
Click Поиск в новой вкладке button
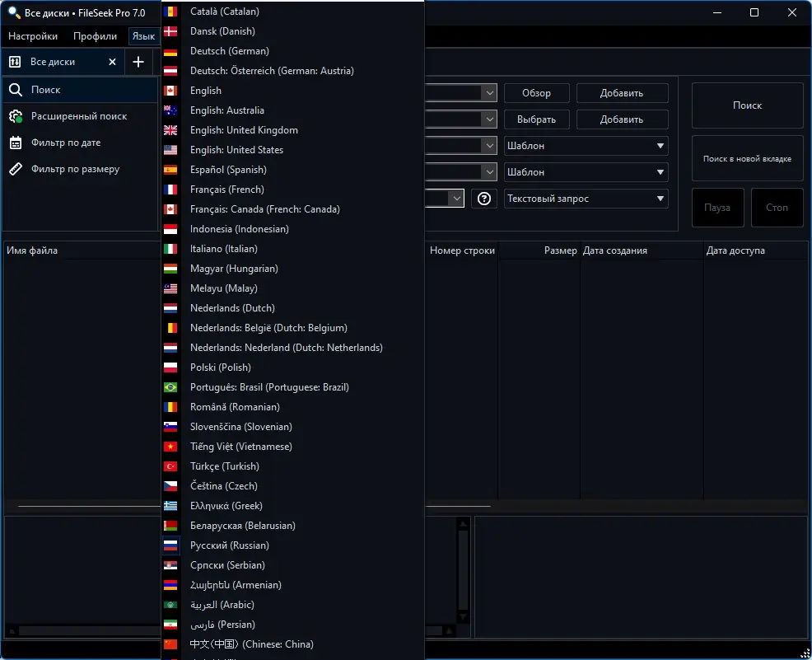tap(747, 158)
